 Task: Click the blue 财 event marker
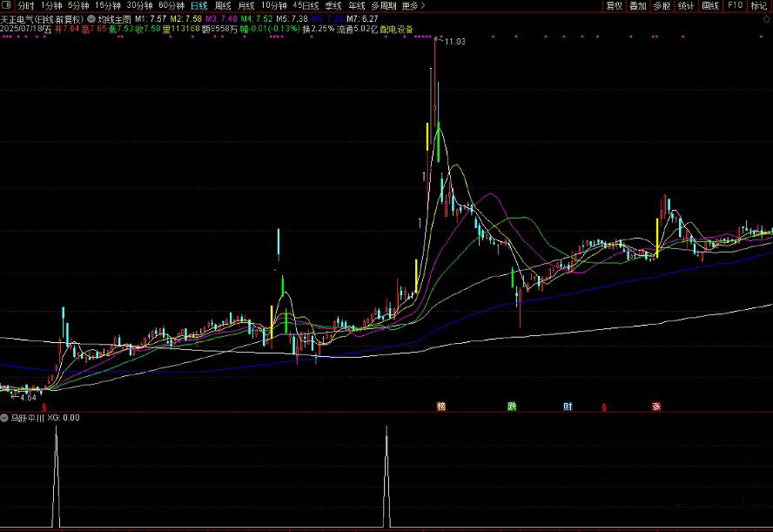tap(568, 407)
